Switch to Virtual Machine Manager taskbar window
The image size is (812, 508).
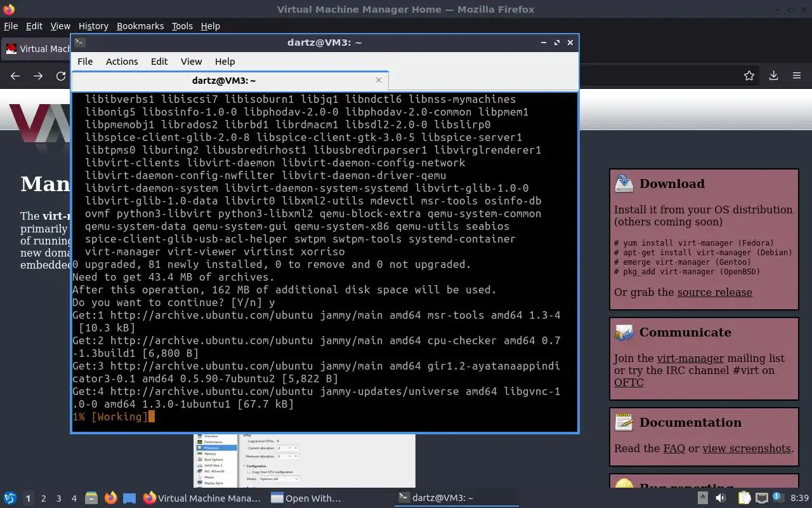pos(202,498)
